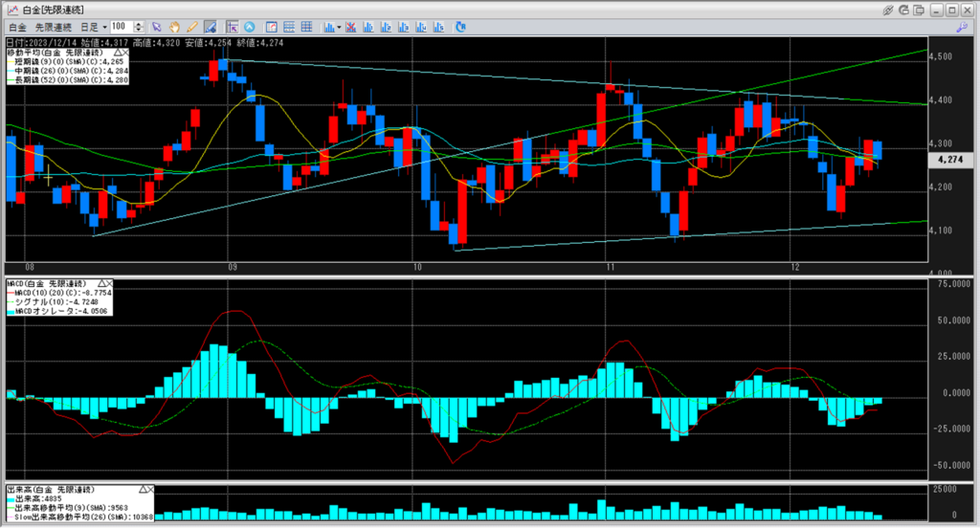Click the 長期線(52) green SMA legend entry

tap(68, 80)
